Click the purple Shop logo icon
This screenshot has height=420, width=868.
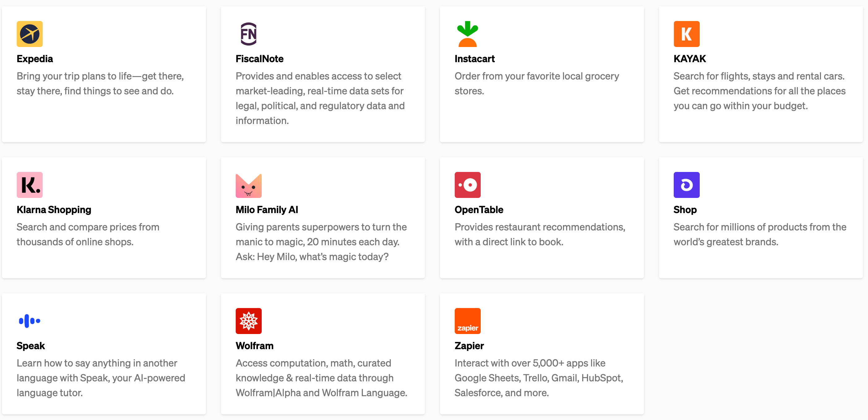(686, 185)
